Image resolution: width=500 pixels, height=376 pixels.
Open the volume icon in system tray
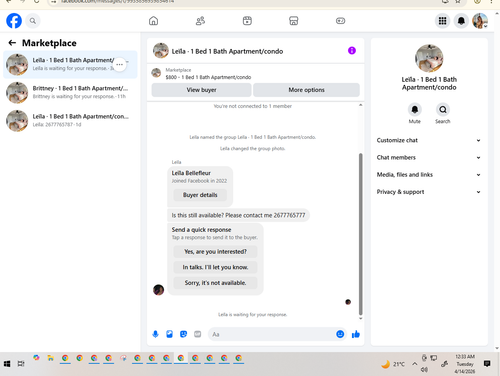(x=424, y=369)
